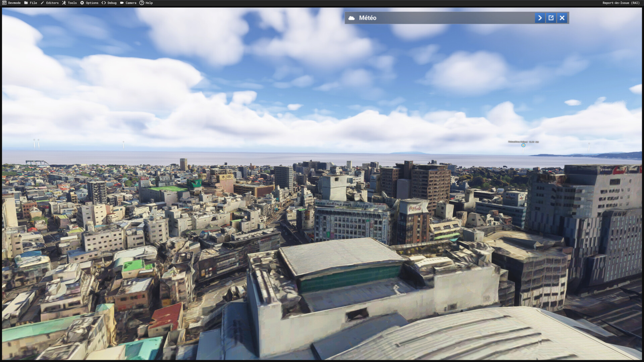The height and width of the screenshot is (362, 644).
Task: Select the blue heliport marker on horizon
Action: [523, 145]
